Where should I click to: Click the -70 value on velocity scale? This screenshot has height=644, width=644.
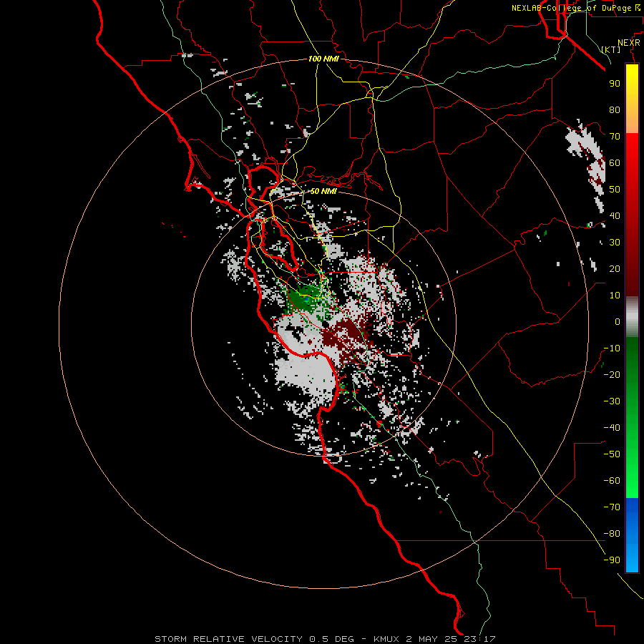(612, 507)
